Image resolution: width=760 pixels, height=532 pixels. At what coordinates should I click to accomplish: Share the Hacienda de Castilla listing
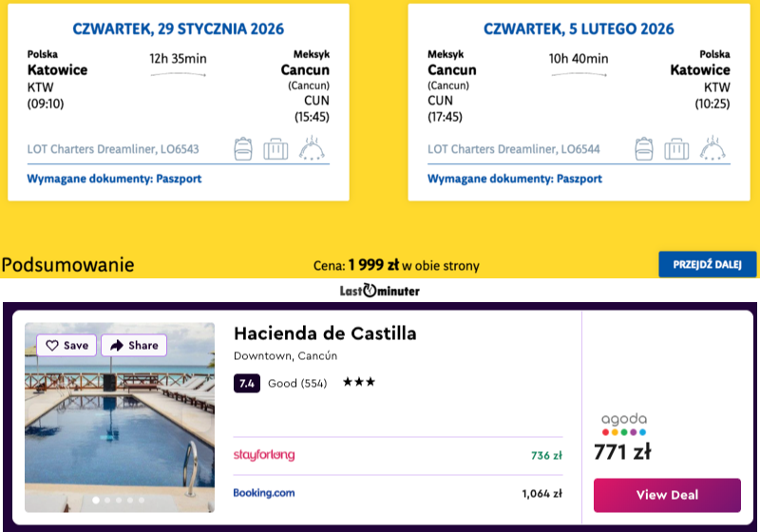pos(134,346)
